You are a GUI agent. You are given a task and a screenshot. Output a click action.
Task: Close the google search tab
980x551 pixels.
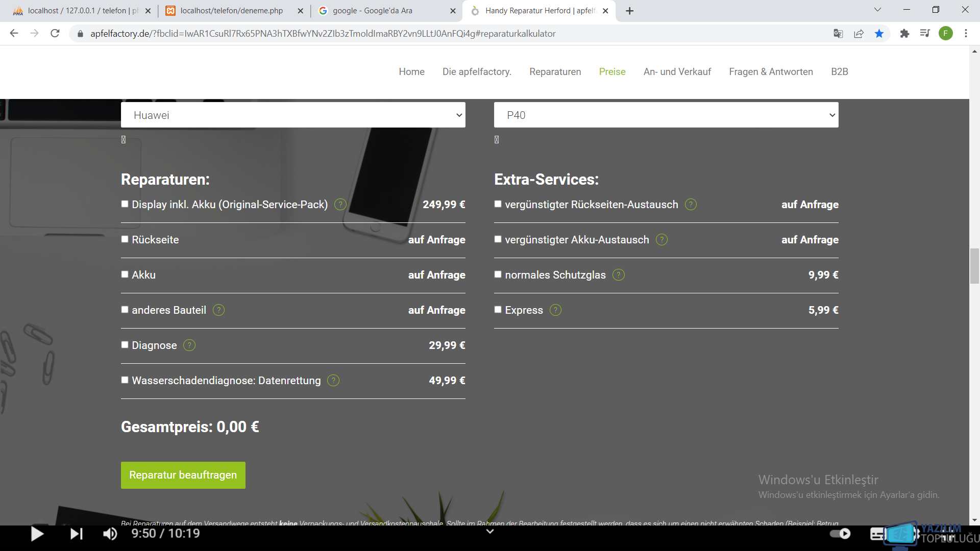tap(453, 11)
